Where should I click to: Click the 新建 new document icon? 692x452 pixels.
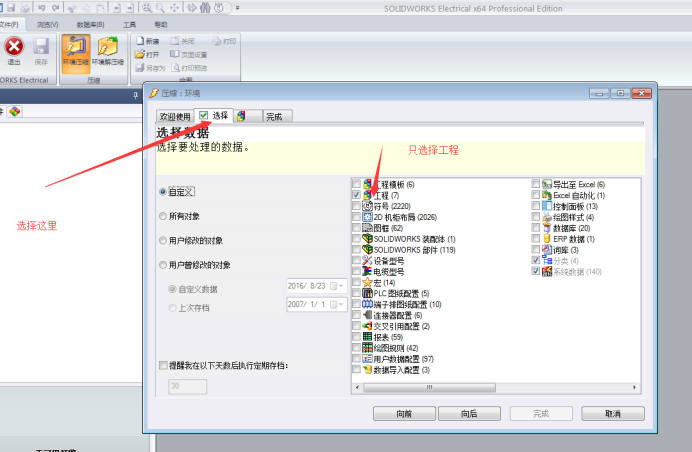point(140,41)
